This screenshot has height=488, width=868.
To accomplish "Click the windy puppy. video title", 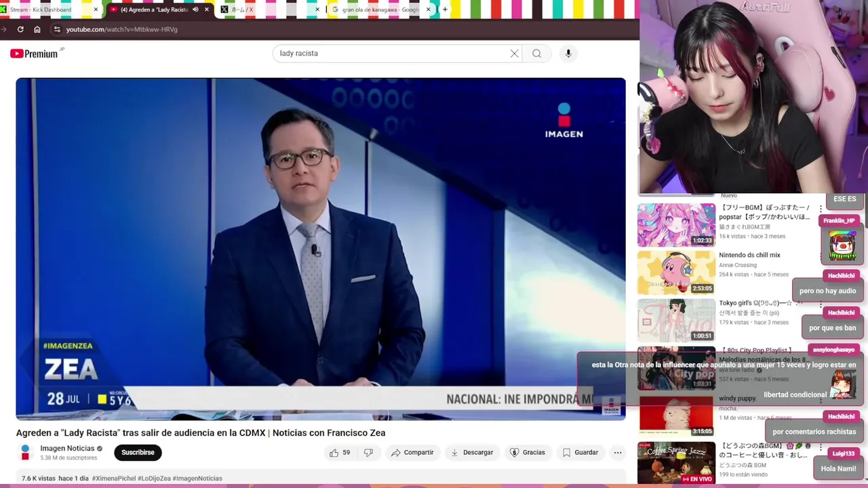I will pyautogui.click(x=737, y=399).
